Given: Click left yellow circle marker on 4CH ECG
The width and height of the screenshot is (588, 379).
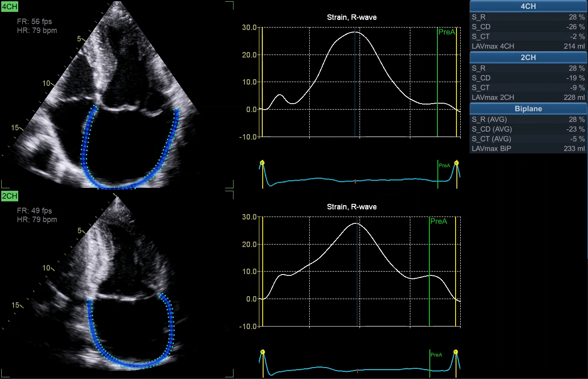Looking at the screenshot, I should pyautogui.click(x=262, y=163).
